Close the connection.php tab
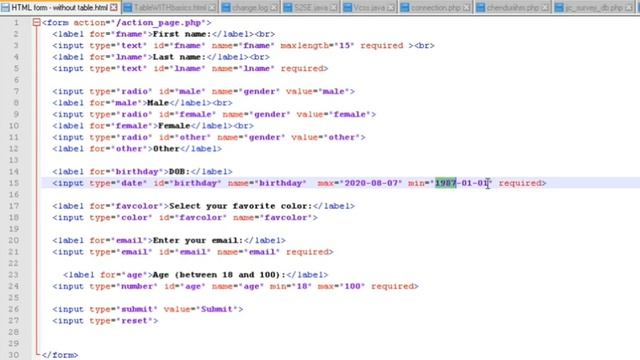This screenshot has width=640, height=360. pos(467,8)
